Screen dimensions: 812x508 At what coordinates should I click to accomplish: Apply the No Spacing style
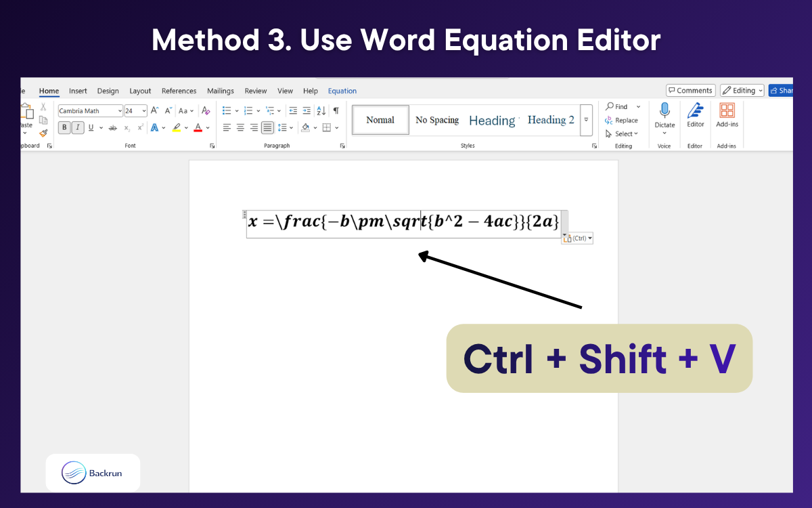click(x=437, y=120)
